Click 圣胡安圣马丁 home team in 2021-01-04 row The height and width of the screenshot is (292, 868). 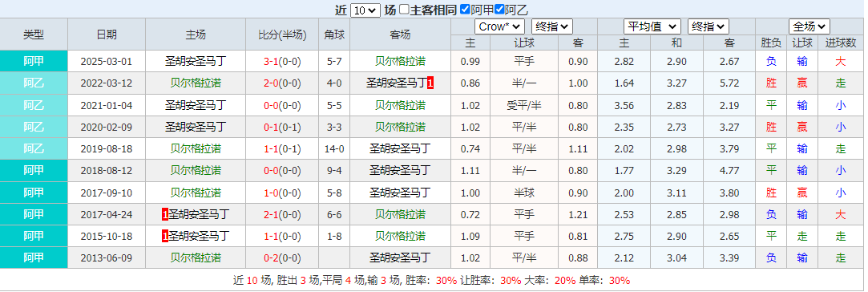(x=196, y=105)
